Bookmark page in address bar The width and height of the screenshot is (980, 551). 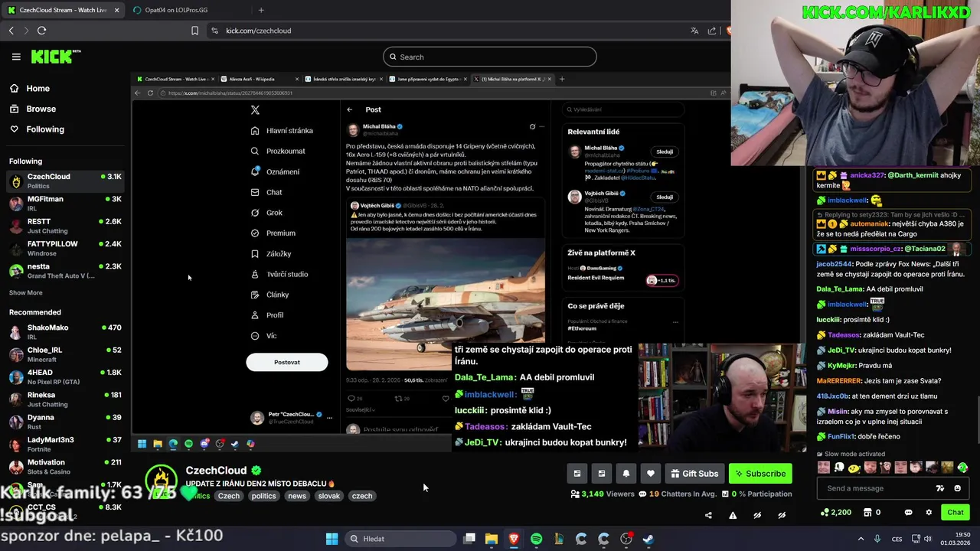tap(194, 31)
